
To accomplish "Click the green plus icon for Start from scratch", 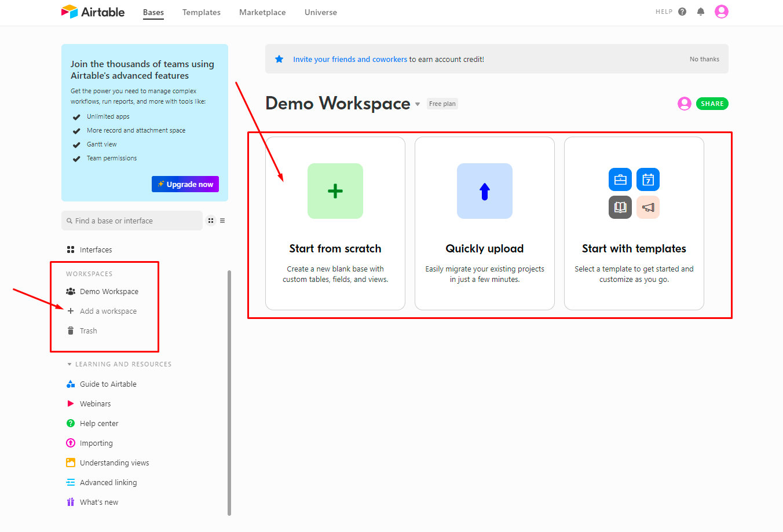I will pyautogui.click(x=335, y=191).
